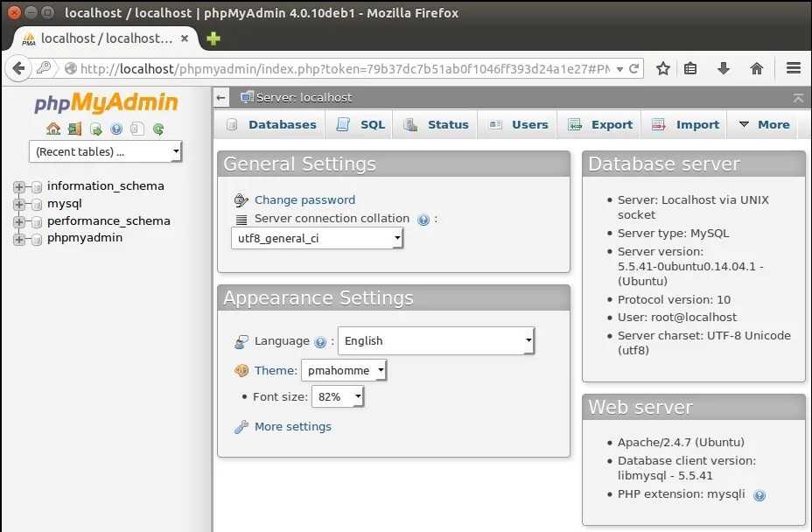Open the Firefox downloads arrow icon
The image size is (812, 532).
(x=724, y=68)
